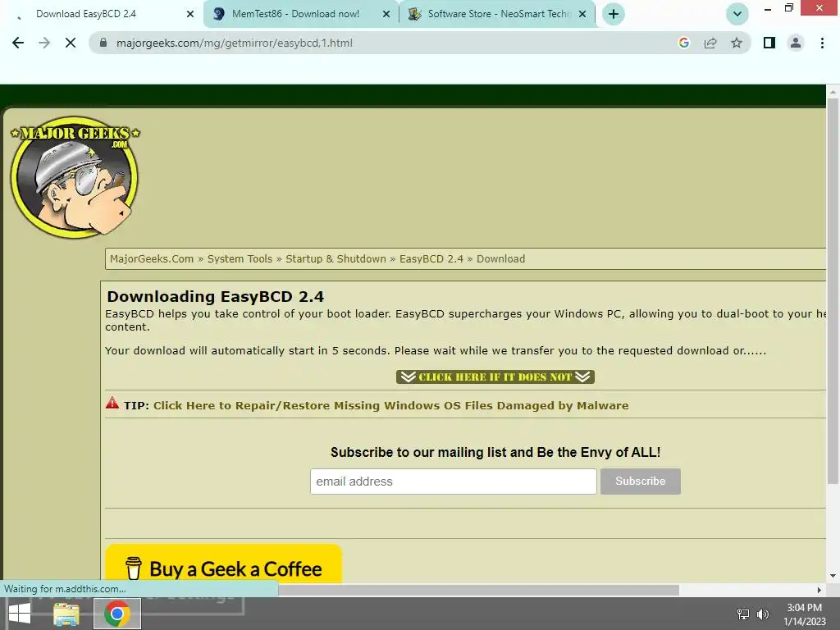The image size is (840, 630).
Task: Click the horizontal scroll right arrow
Action: 819,590
